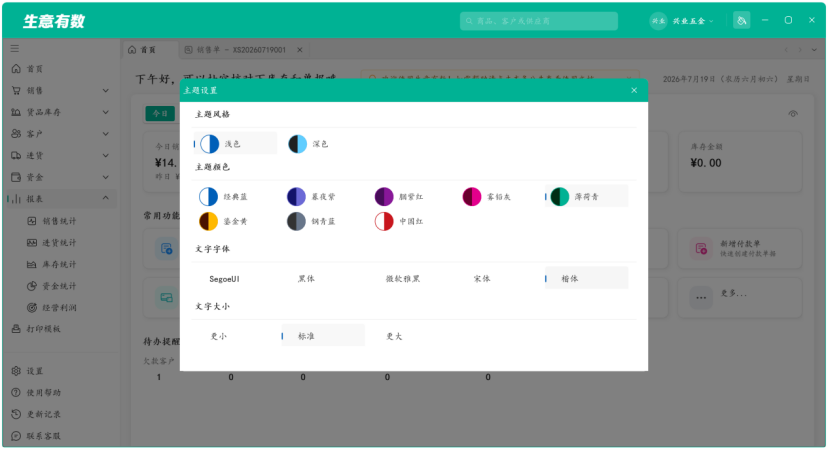Click the search magnifier icon

[x=469, y=21]
